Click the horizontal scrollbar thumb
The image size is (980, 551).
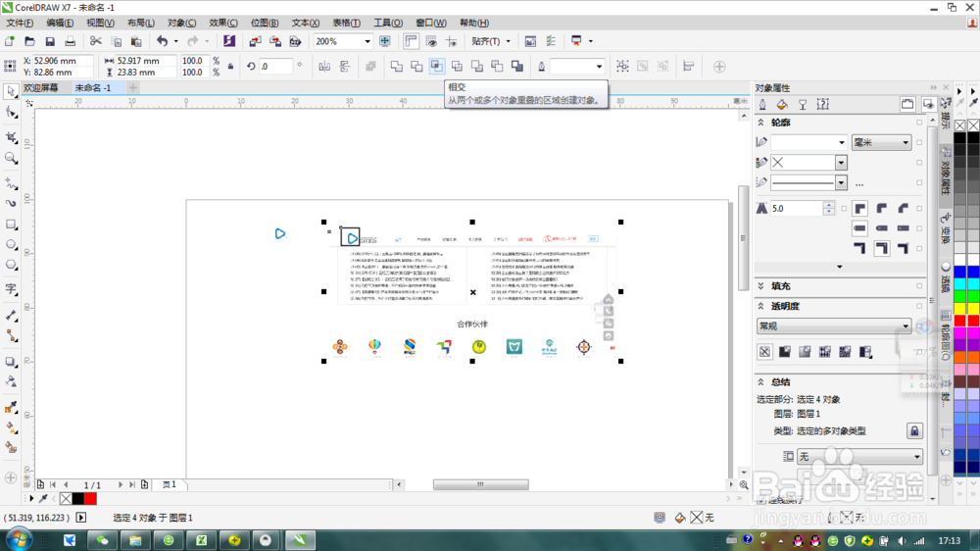coord(480,484)
